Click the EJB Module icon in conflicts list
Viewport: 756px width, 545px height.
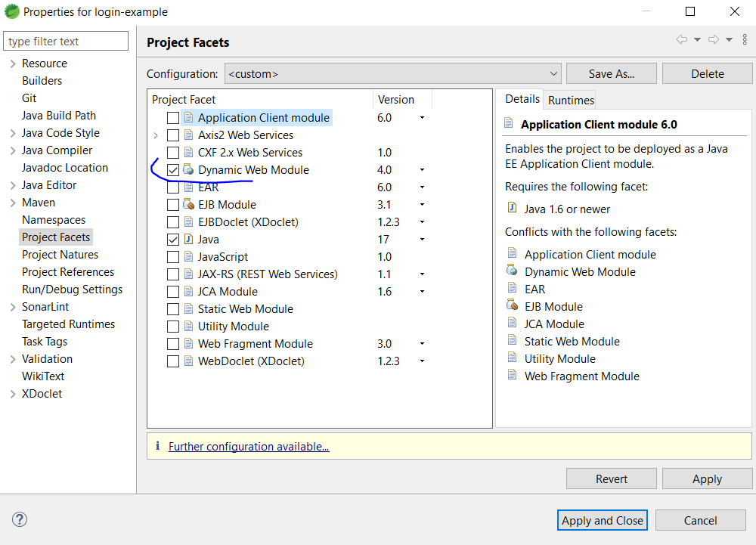[x=512, y=305]
